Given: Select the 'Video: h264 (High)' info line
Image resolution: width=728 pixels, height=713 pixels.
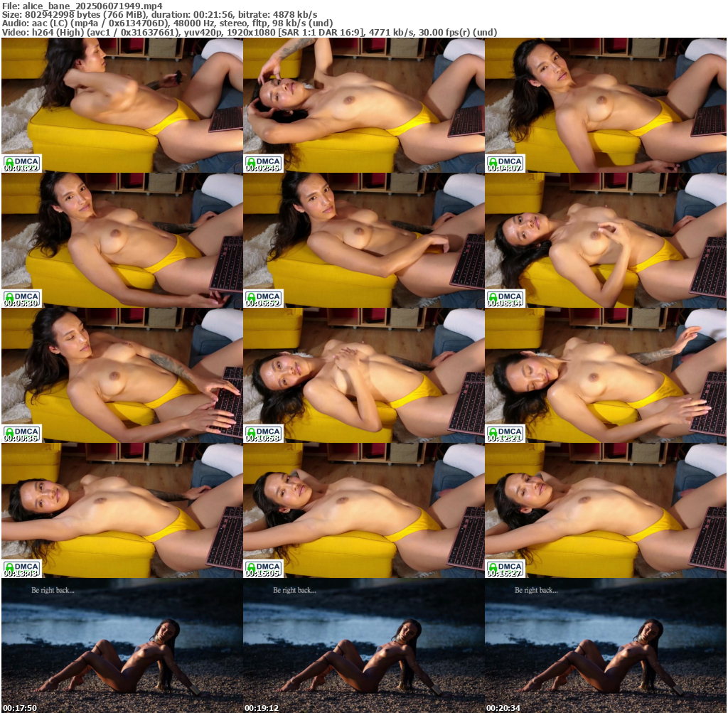Looking at the screenshot, I should coord(250,33).
